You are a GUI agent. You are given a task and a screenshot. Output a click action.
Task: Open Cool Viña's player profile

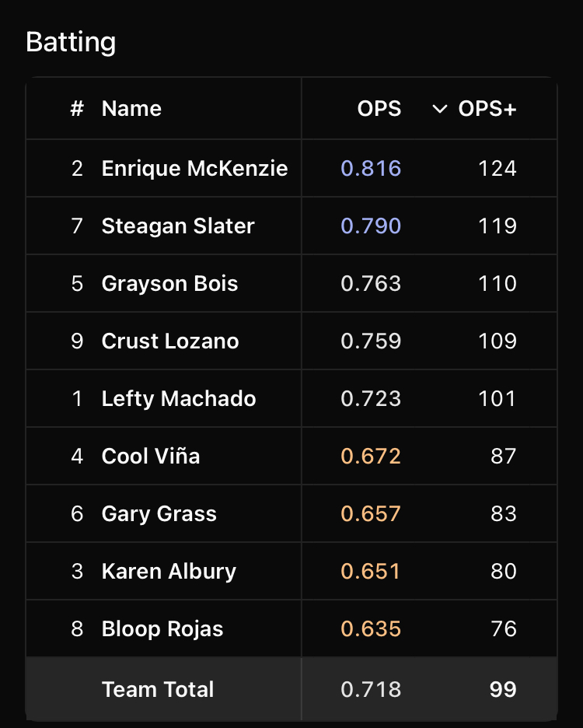point(151,456)
